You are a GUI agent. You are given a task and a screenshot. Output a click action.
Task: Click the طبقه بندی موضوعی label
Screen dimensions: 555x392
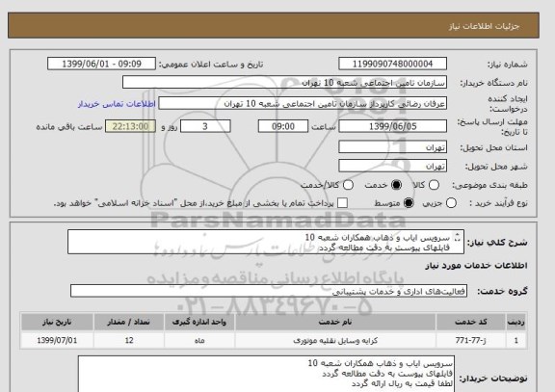(x=489, y=185)
